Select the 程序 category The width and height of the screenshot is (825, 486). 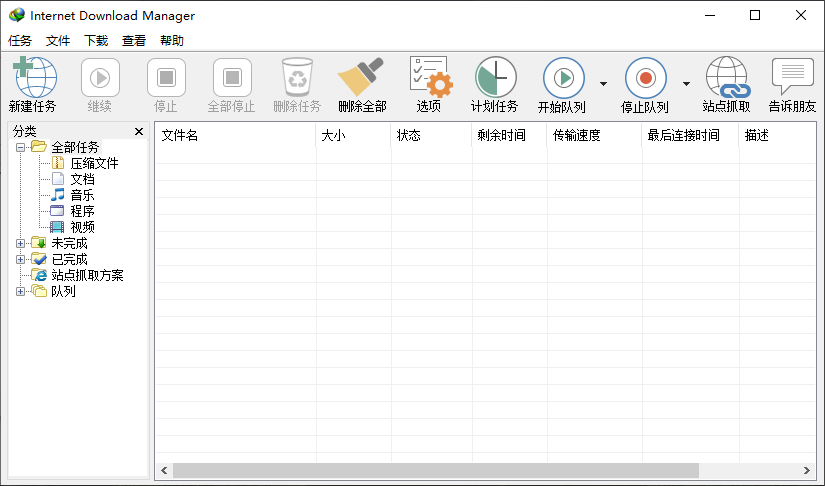(x=82, y=211)
